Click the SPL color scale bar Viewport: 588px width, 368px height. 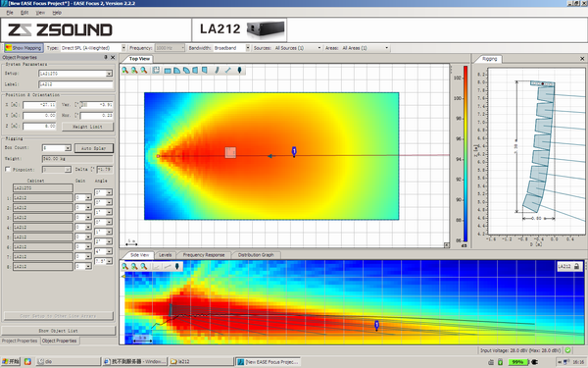(465, 154)
